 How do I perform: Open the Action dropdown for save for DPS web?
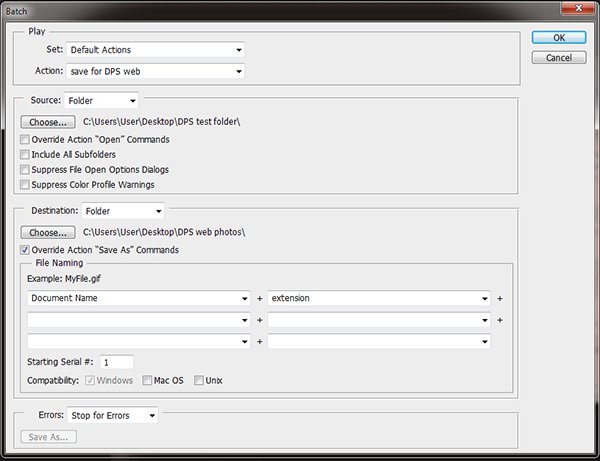155,71
